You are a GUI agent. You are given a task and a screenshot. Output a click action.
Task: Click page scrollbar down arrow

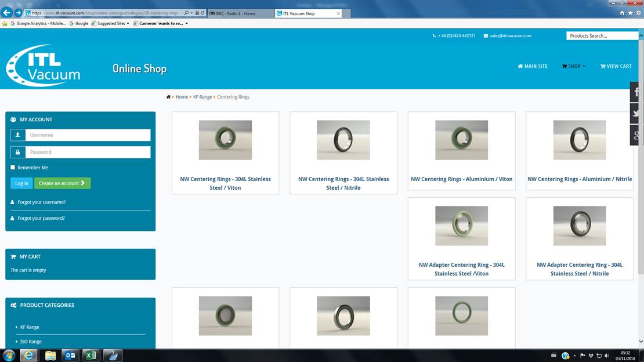[x=641, y=342]
